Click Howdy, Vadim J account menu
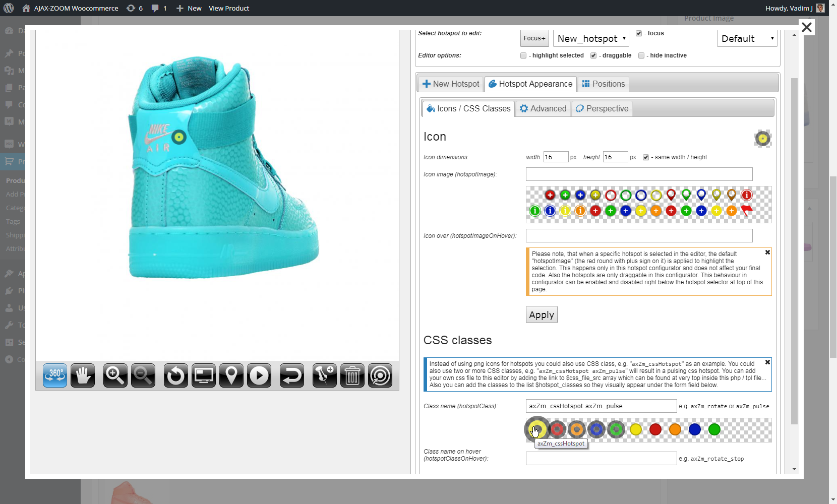Screen dimensions: 837x504 (x=795, y=8)
